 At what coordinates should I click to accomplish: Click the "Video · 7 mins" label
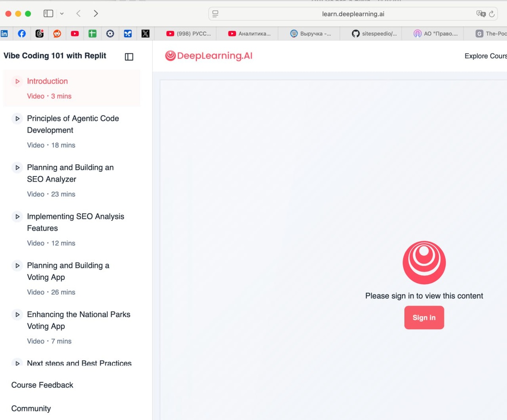point(49,341)
